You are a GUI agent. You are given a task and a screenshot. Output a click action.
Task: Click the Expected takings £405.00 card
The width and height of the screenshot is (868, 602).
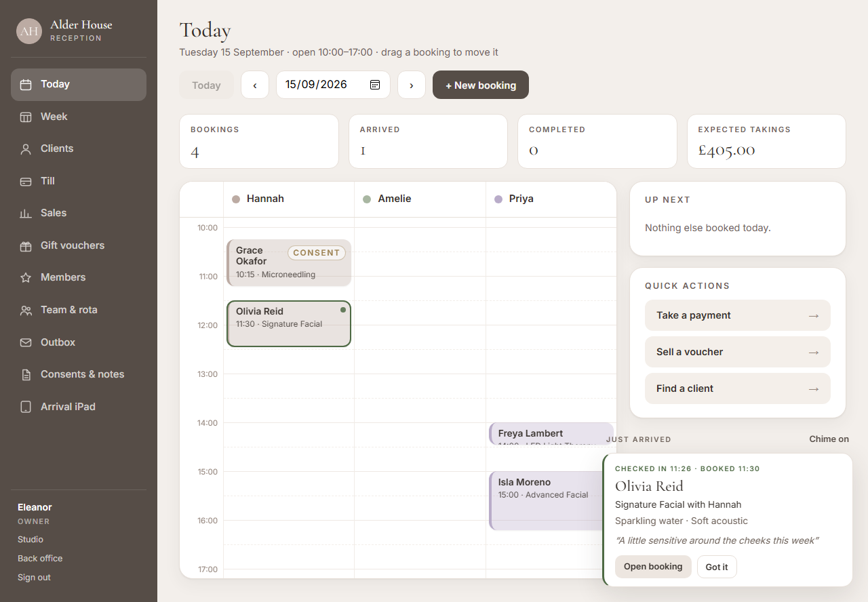click(766, 141)
